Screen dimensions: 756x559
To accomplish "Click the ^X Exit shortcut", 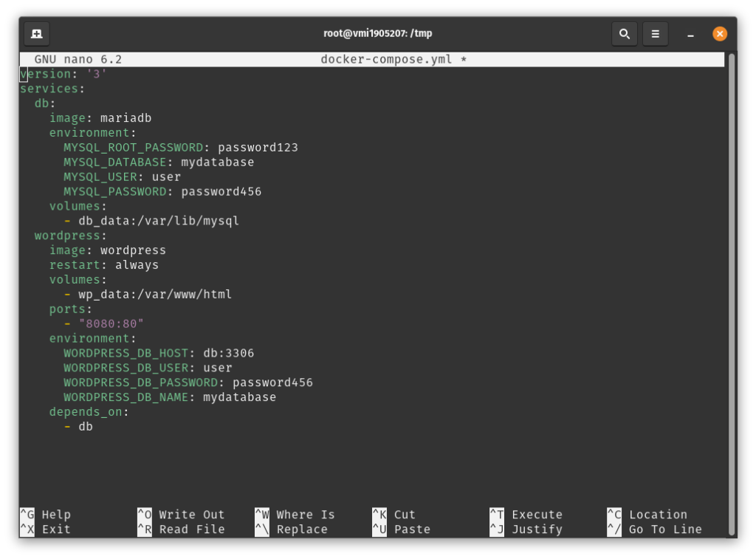I will (x=46, y=529).
